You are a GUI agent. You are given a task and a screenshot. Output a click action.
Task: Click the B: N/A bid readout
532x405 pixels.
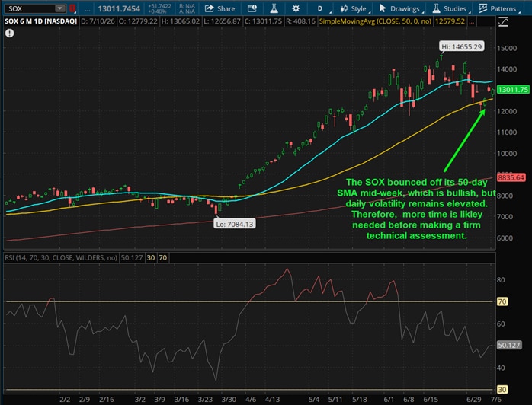(x=187, y=6)
